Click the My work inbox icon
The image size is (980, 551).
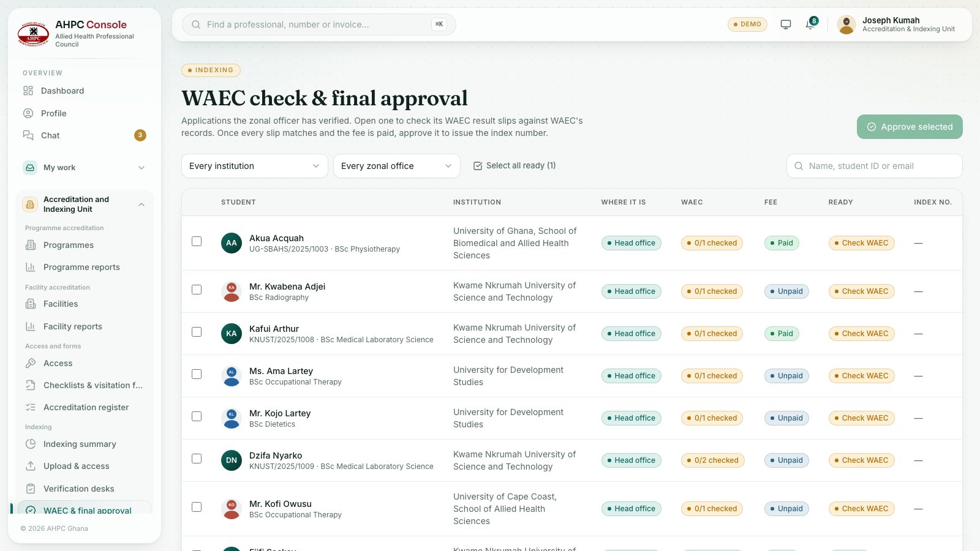[30, 168]
